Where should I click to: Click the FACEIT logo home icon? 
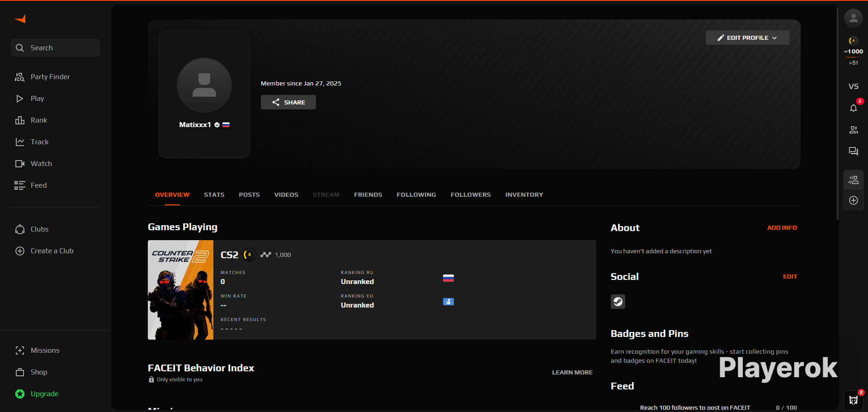(20, 19)
